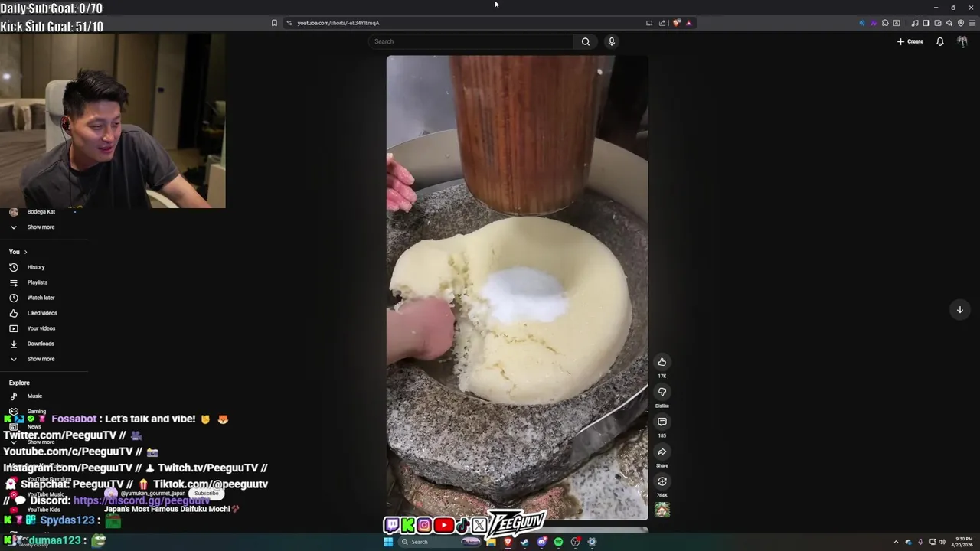Click the browser share page icon

(661, 23)
